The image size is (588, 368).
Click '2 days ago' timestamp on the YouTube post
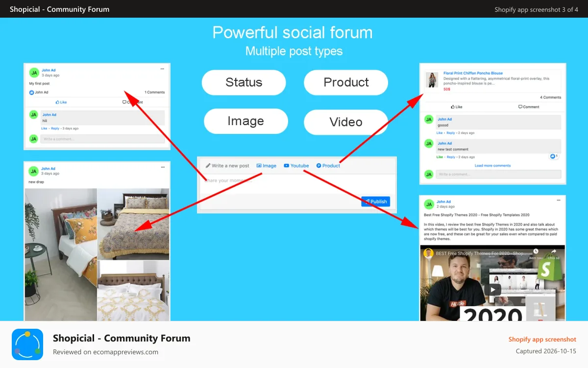pos(446,207)
